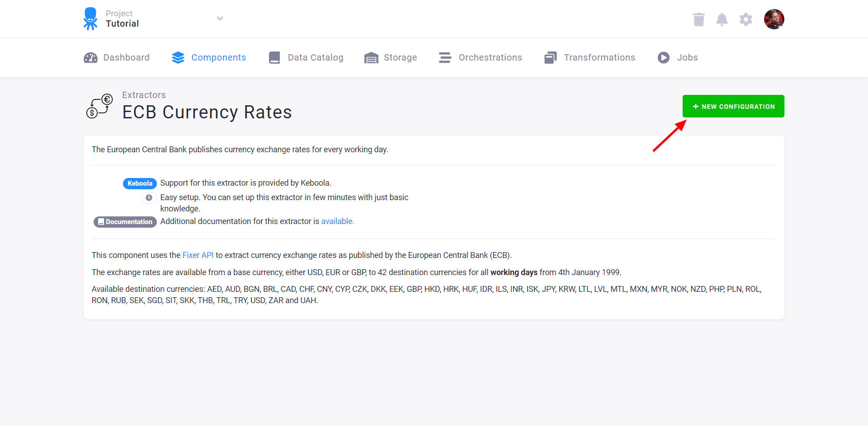
Task: Click the Data Catalog book icon
Action: [274, 58]
